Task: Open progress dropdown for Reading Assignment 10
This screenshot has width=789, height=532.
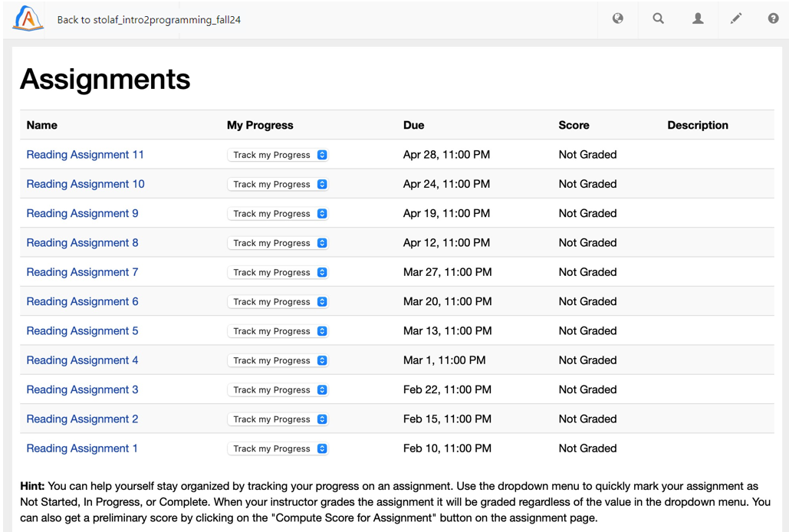Action: [x=278, y=185]
